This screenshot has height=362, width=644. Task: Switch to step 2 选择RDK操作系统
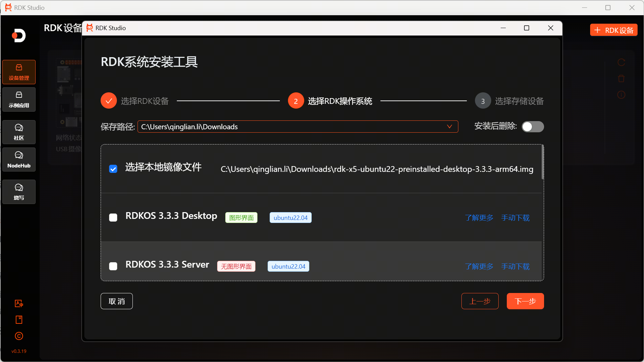(x=295, y=100)
